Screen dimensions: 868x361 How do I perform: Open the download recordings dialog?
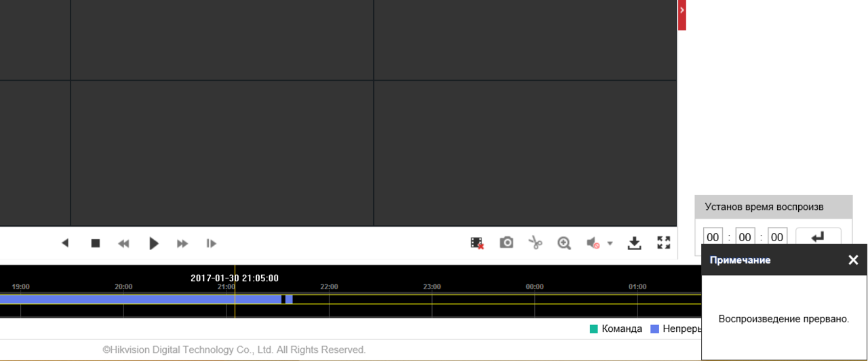(634, 242)
